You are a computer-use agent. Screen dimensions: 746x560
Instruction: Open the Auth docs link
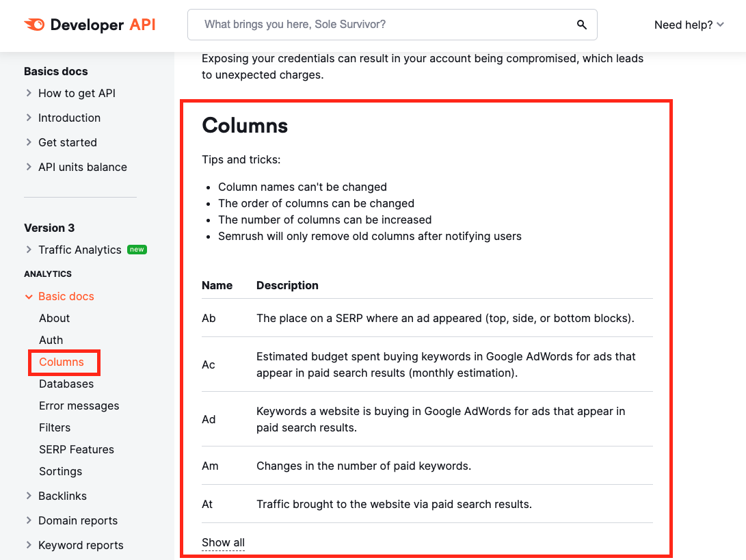tap(51, 340)
